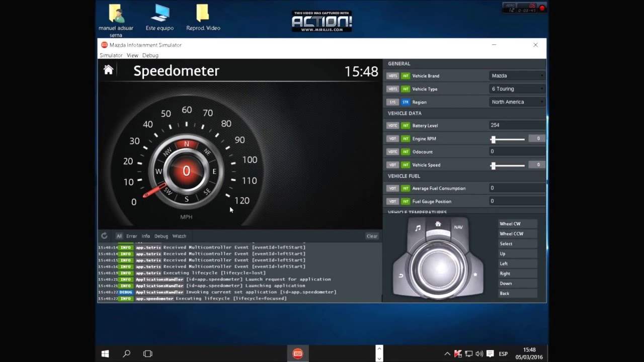Click the 15:48 clock in the Speedometer header

pos(361,71)
